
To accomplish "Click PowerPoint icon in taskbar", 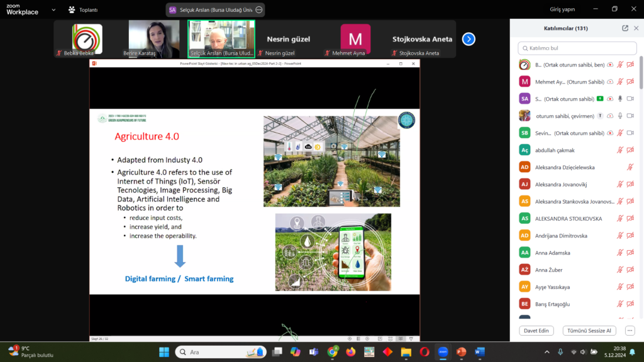I will tap(461, 352).
